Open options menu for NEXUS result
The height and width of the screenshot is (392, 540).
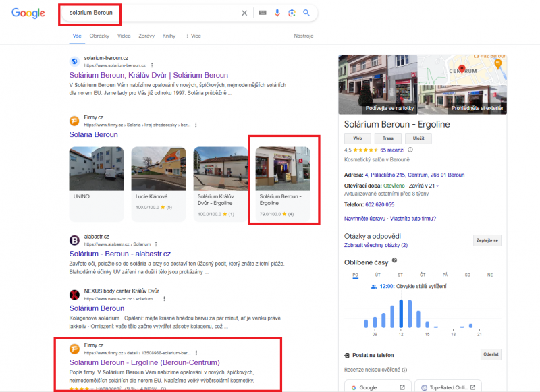[164, 299]
